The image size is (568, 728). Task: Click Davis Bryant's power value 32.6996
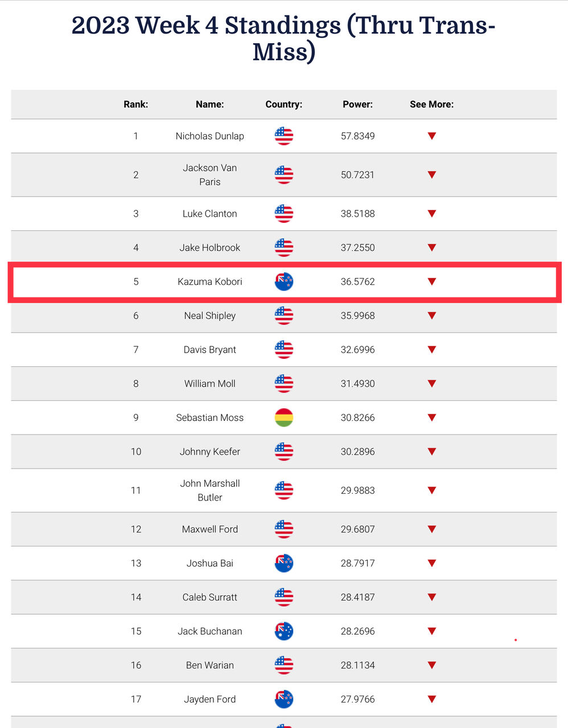[357, 350]
